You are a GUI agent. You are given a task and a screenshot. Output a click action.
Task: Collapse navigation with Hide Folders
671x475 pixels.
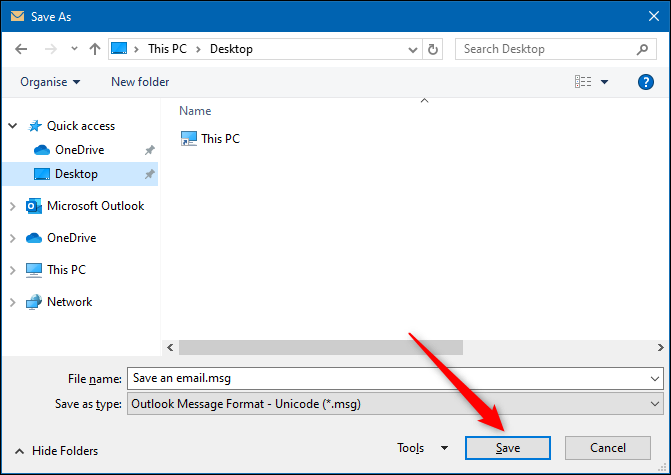coord(56,451)
